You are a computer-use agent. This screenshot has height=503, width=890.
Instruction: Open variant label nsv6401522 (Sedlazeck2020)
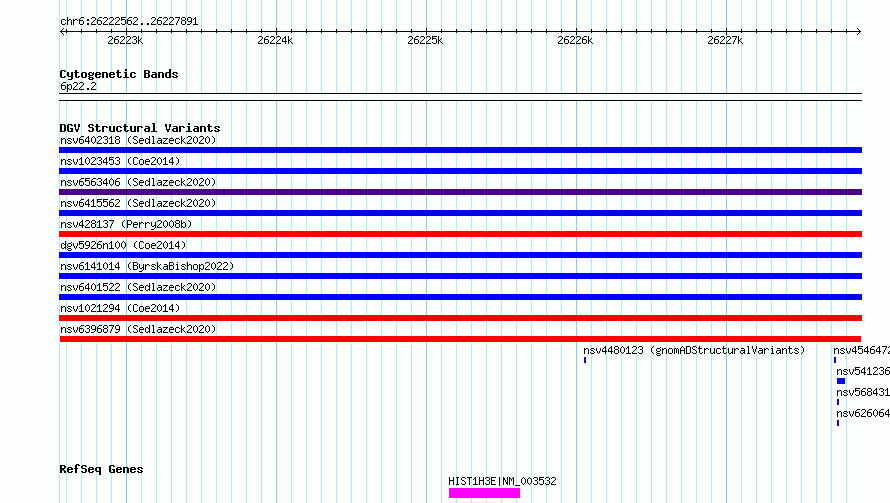[138, 287]
